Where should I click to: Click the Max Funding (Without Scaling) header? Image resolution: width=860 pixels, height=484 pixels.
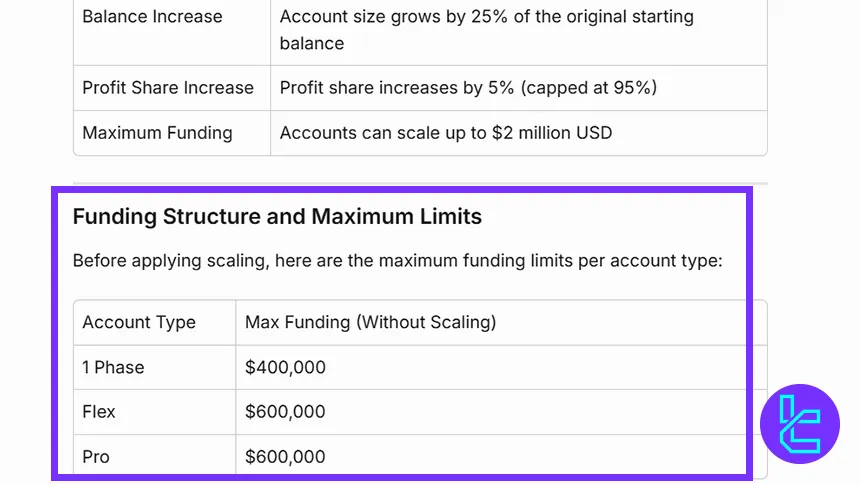tap(370, 322)
